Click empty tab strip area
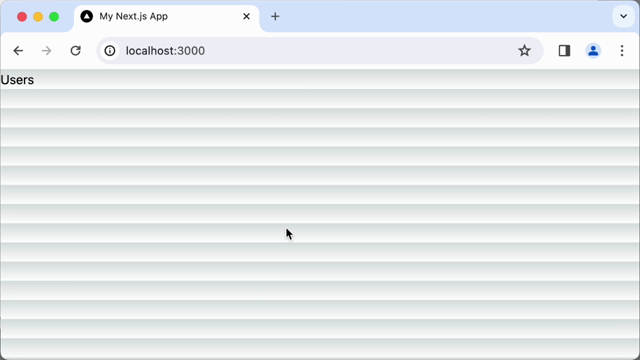The height and width of the screenshot is (360, 640). [x=445, y=16]
